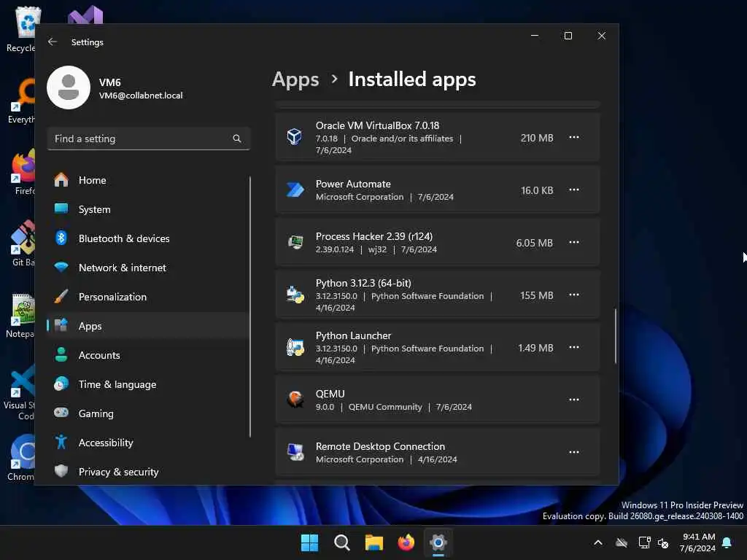Click the sidebar navigation scrollbar

point(249,307)
